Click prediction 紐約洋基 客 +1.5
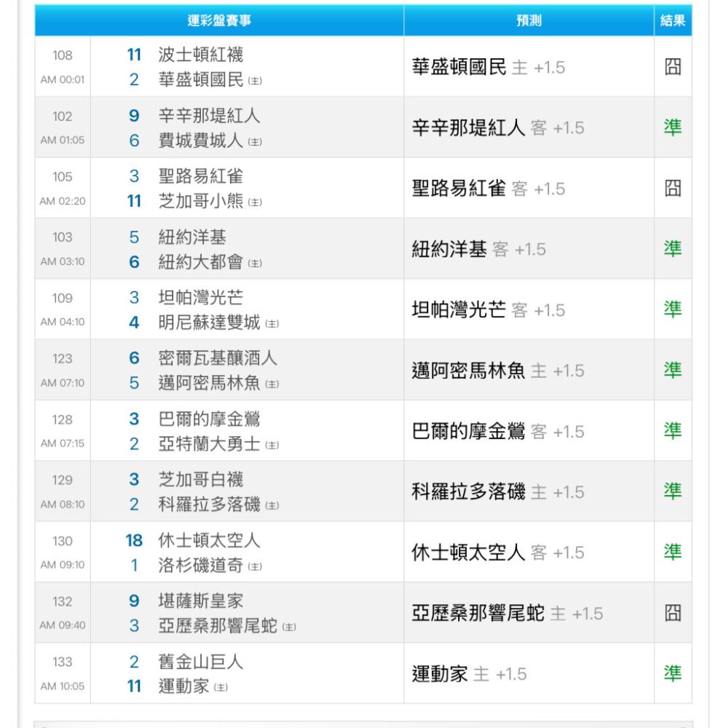 coord(479,249)
